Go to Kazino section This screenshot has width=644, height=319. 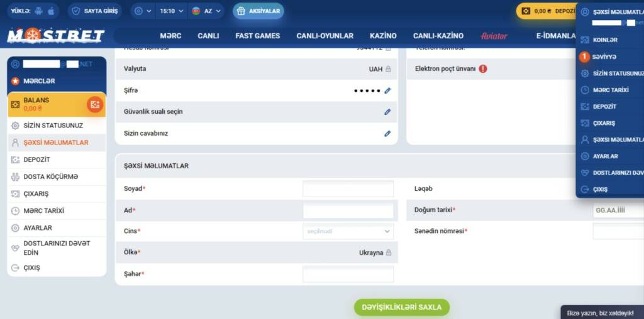[x=383, y=36]
